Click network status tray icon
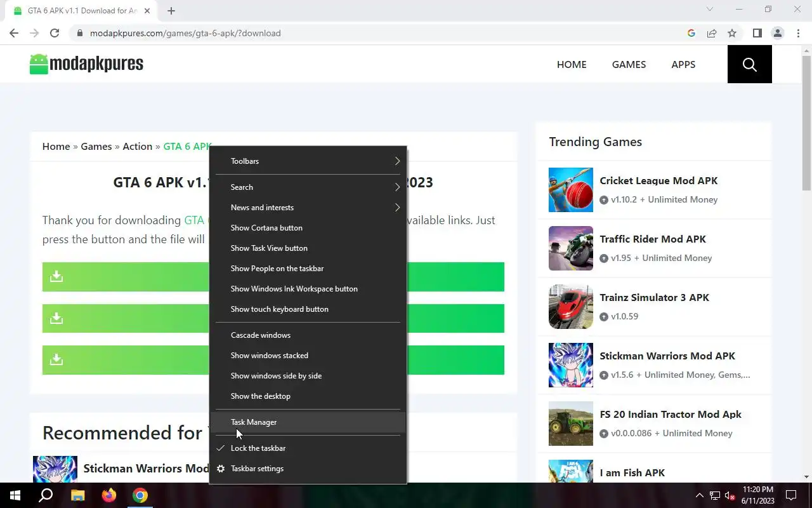Screen dimensions: 812x508 click(715, 495)
